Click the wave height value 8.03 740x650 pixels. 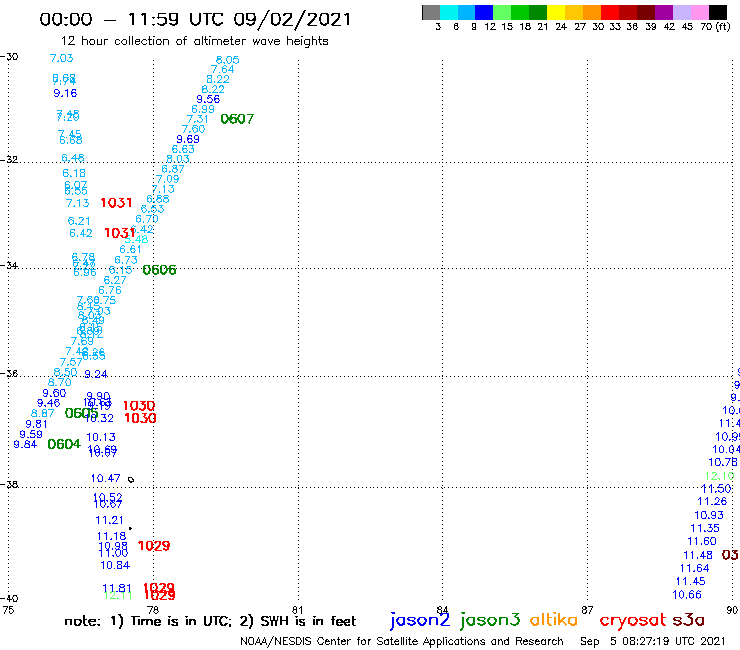point(177,159)
